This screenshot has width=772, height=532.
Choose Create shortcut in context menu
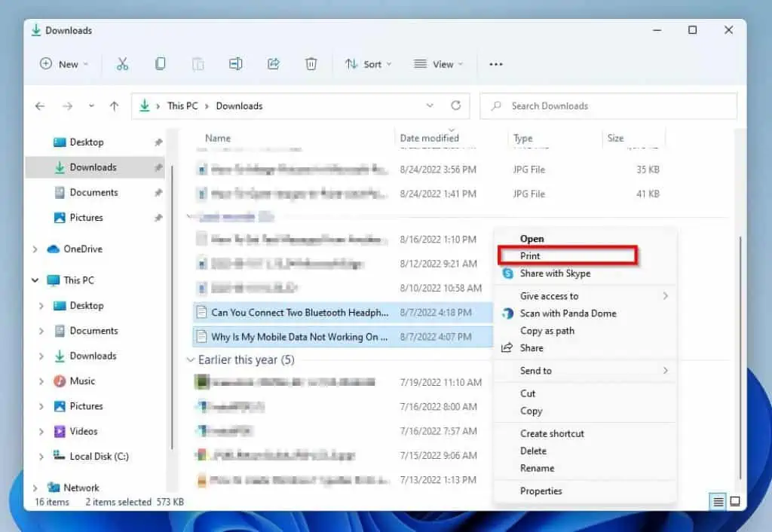[x=552, y=433]
